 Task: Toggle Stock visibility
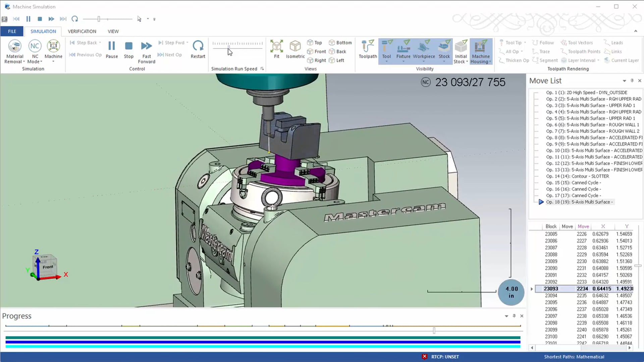coord(444,49)
